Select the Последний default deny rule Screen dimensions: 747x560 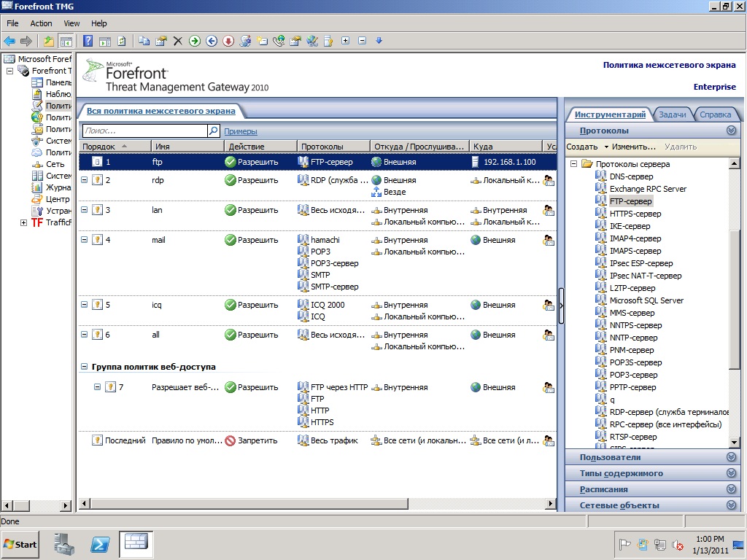click(x=317, y=440)
